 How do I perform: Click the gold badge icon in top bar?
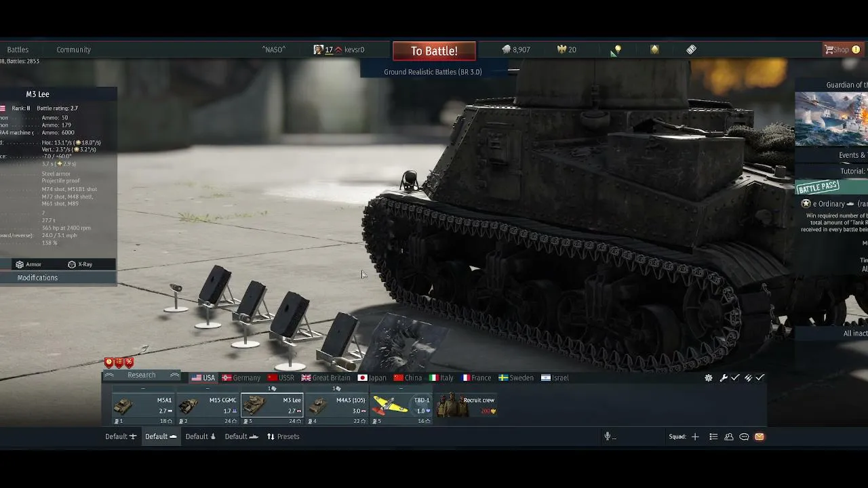point(654,49)
